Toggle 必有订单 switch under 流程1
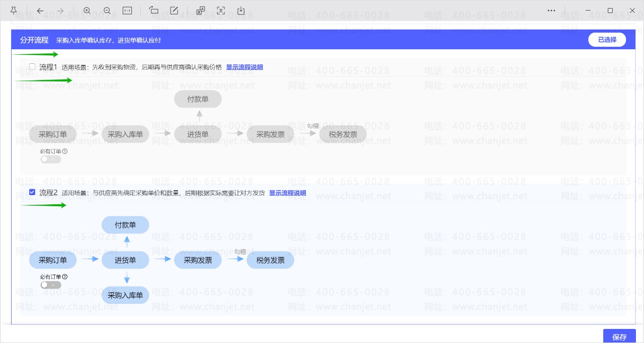This screenshot has width=644, height=343. tap(50, 159)
